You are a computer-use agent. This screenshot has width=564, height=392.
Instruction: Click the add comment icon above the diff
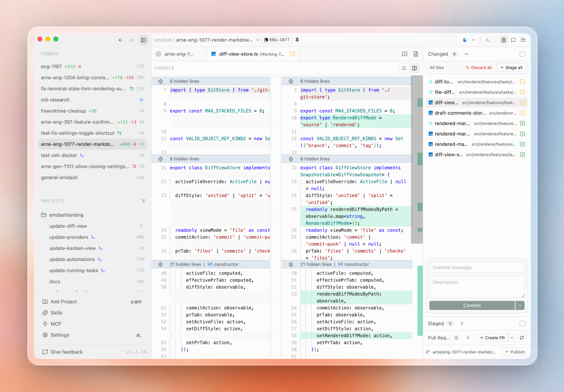click(405, 54)
